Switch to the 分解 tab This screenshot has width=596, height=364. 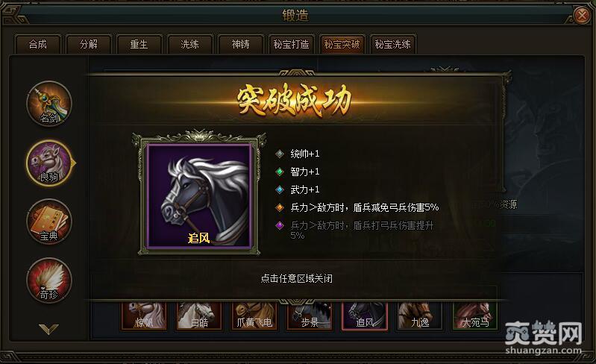pos(89,45)
